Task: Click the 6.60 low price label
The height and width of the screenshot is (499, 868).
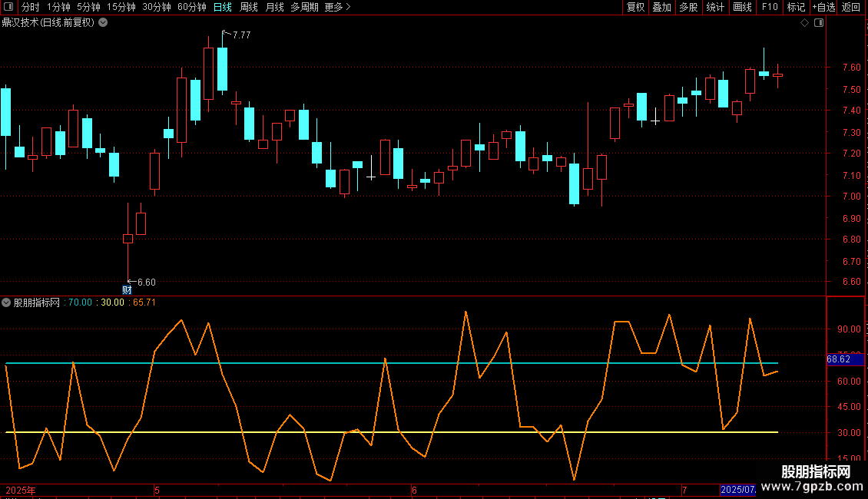Action: click(x=146, y=283)
